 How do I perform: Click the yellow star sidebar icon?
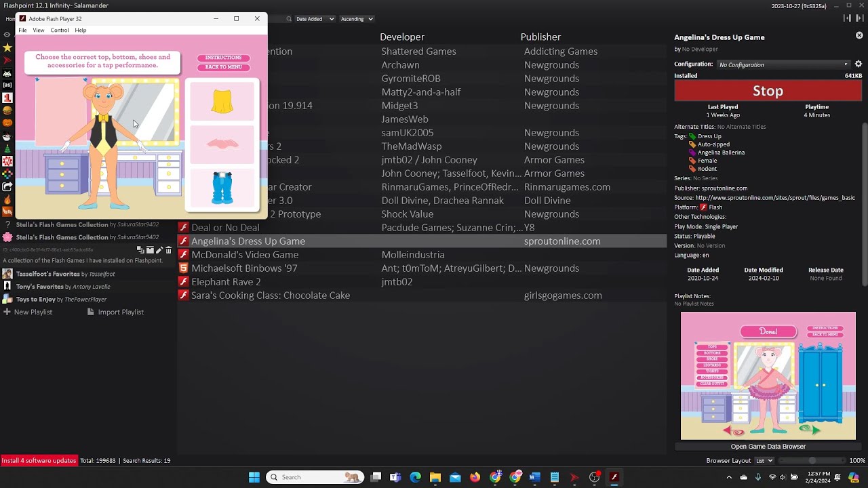7,47
